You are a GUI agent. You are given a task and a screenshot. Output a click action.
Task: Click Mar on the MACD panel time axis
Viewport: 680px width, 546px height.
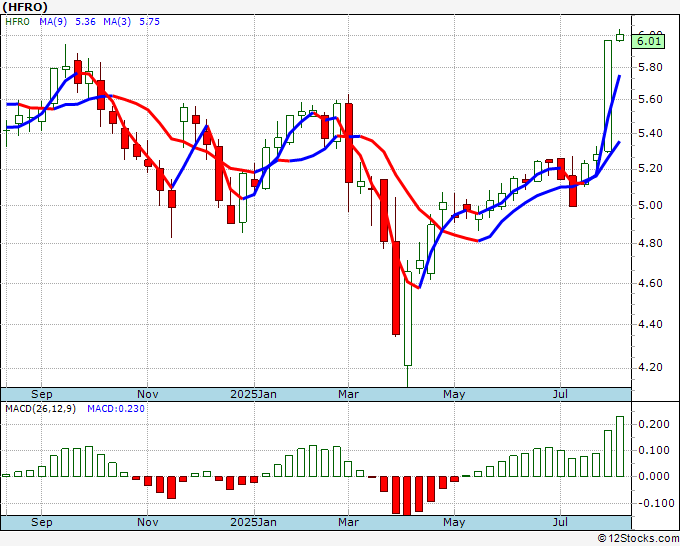(x=349, y=522)
